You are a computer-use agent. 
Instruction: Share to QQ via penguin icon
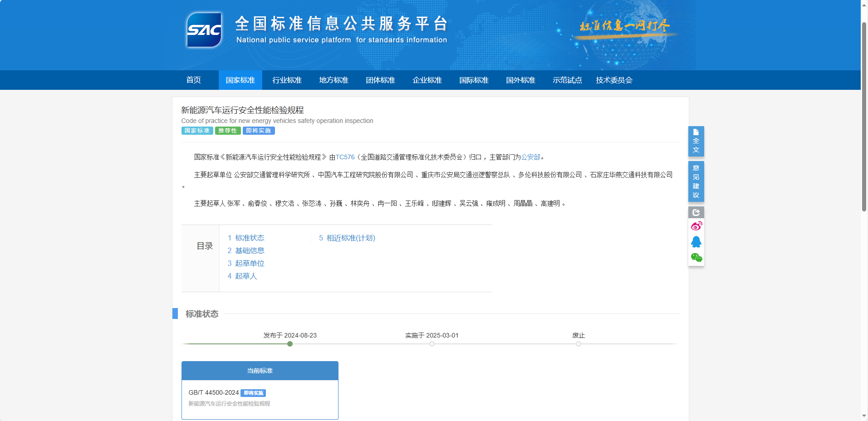tap(696, 242)
